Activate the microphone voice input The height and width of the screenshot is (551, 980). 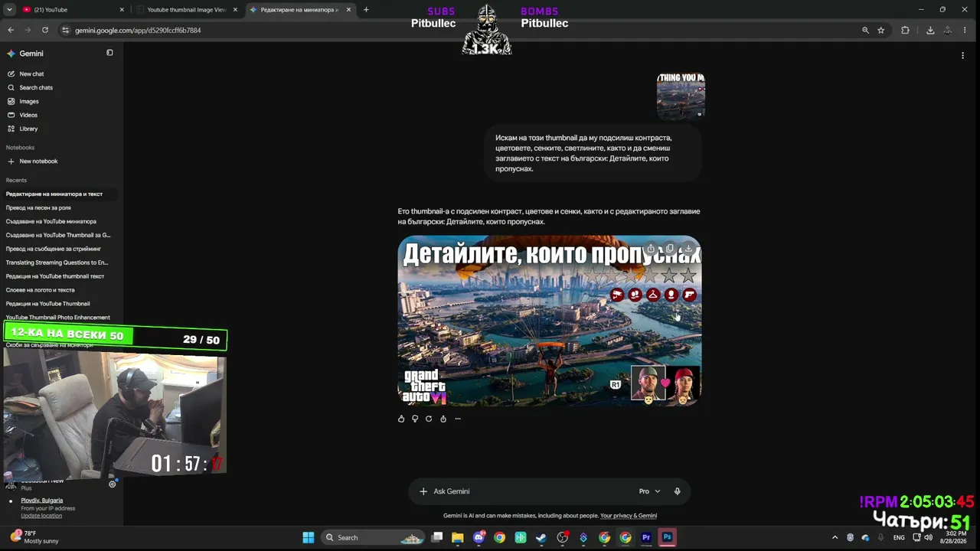pos(677,491)
